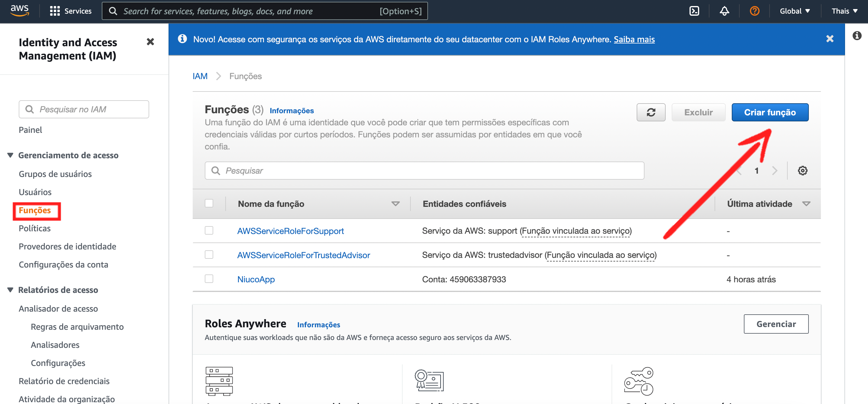Open Usuários in the sidebar
This screenshot has height=404, width=868.
pyautogui.click(x=35, y=192)
